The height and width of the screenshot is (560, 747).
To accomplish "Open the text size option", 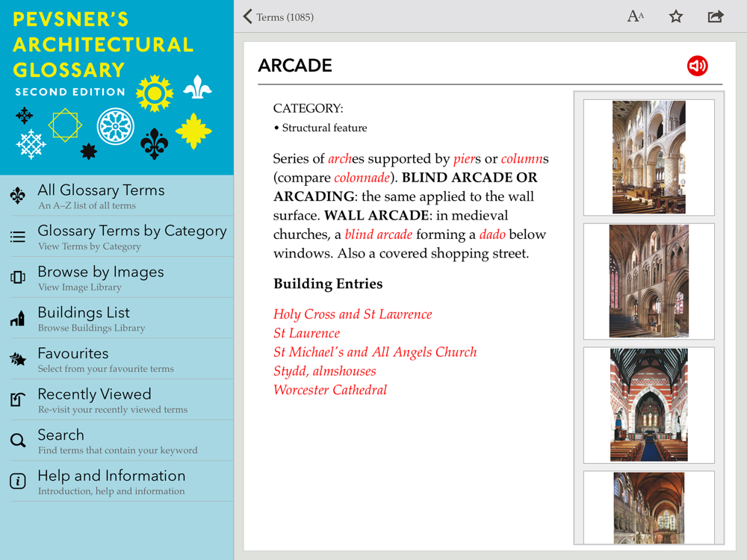I will click(x=635, y=16).
